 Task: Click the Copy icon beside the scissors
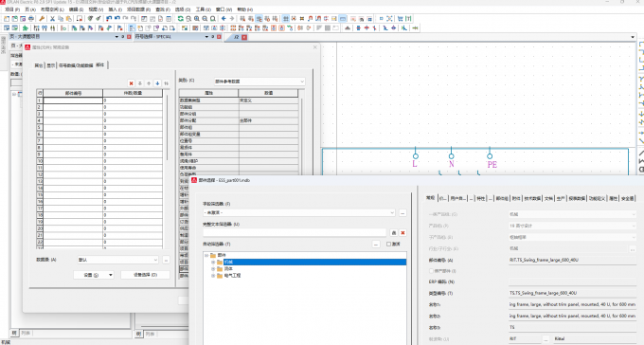[x=61, y=19]
